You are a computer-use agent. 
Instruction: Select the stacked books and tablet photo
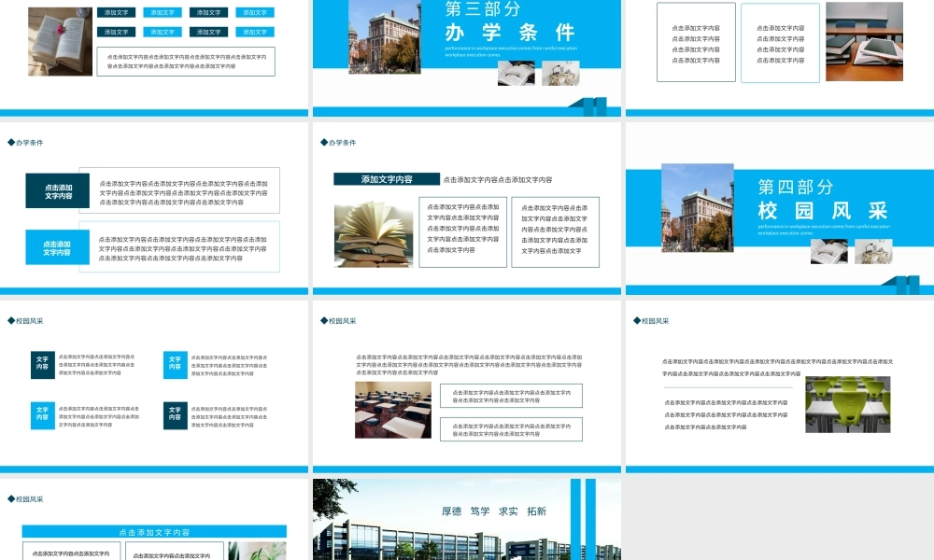click(x=864, y=41)
